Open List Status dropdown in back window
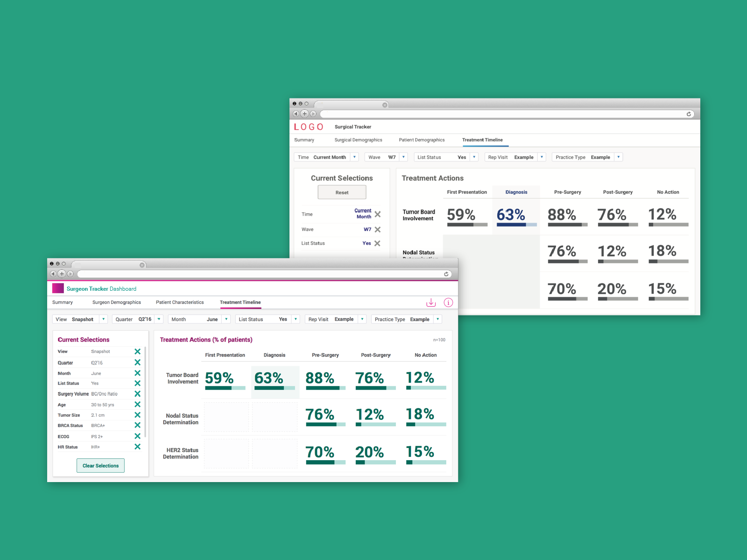The width and height of the screenshot is (747, 560). (474, 157)
